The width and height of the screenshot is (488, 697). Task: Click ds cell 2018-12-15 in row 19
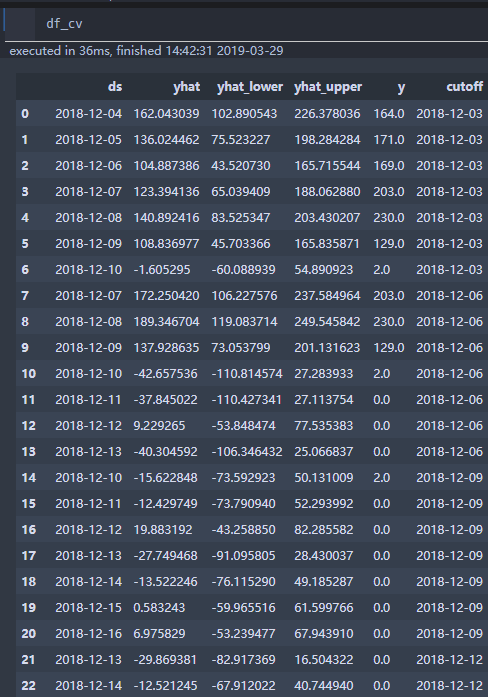(x=88, y=608)
